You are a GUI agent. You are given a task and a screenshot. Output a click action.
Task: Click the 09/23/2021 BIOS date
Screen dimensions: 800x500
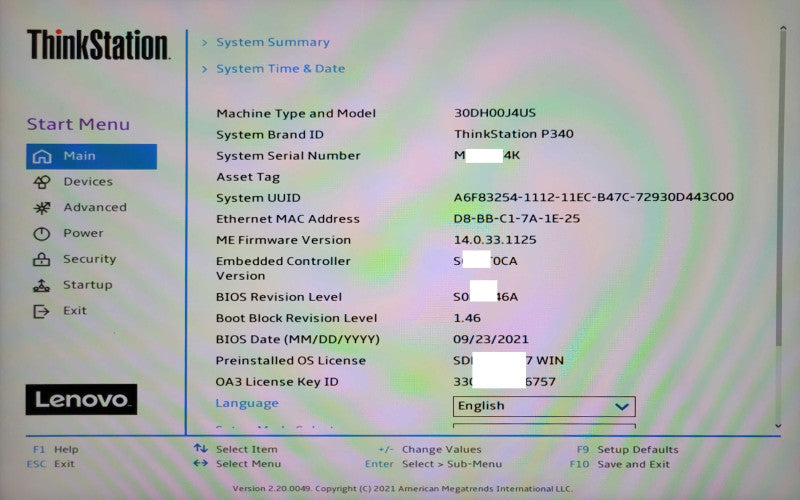click(x=491, y=339)
